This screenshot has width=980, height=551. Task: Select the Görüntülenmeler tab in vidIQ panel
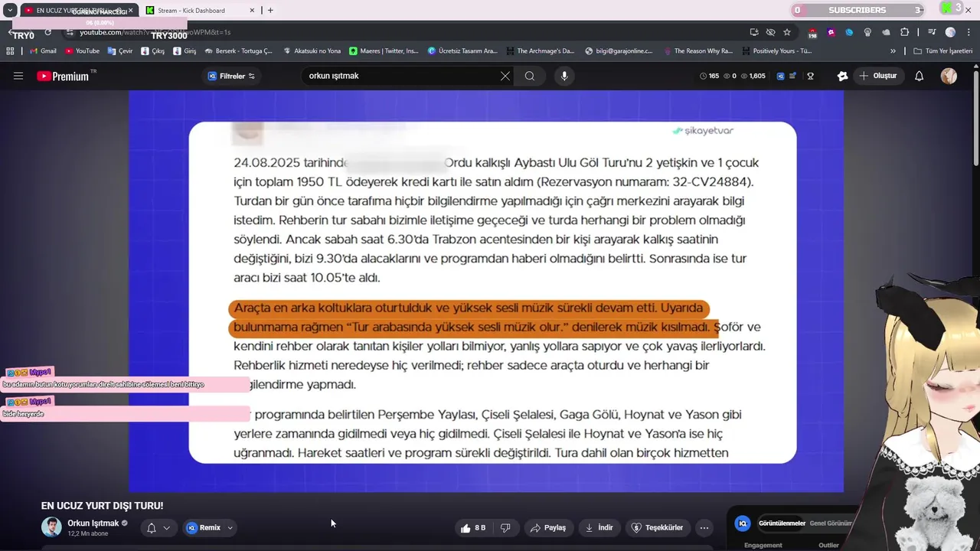(782, 523)
